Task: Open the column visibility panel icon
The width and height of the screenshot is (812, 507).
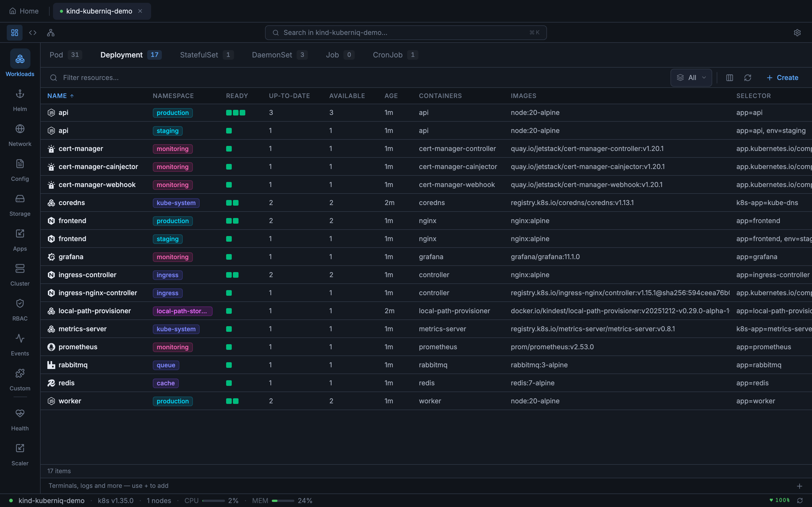Action: 729,77
